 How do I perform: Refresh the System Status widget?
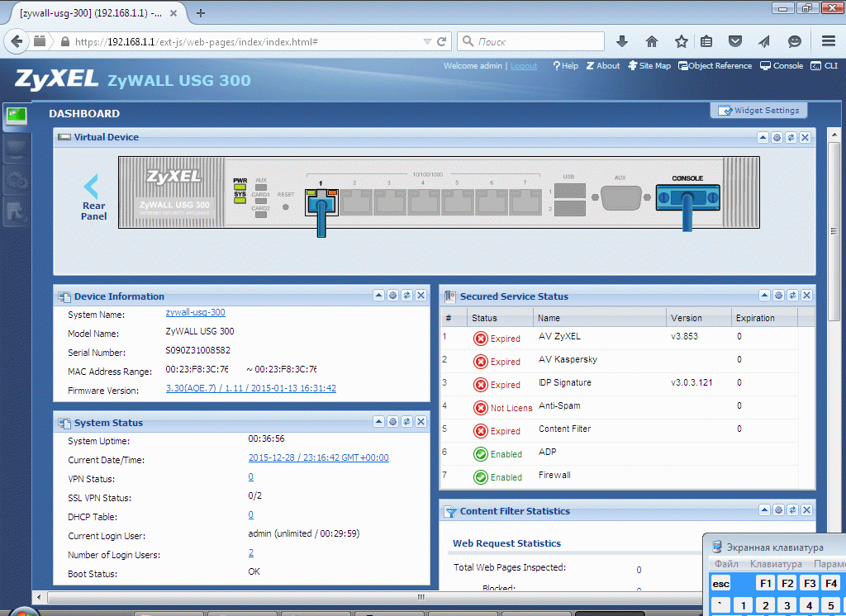tap(406, 421)
